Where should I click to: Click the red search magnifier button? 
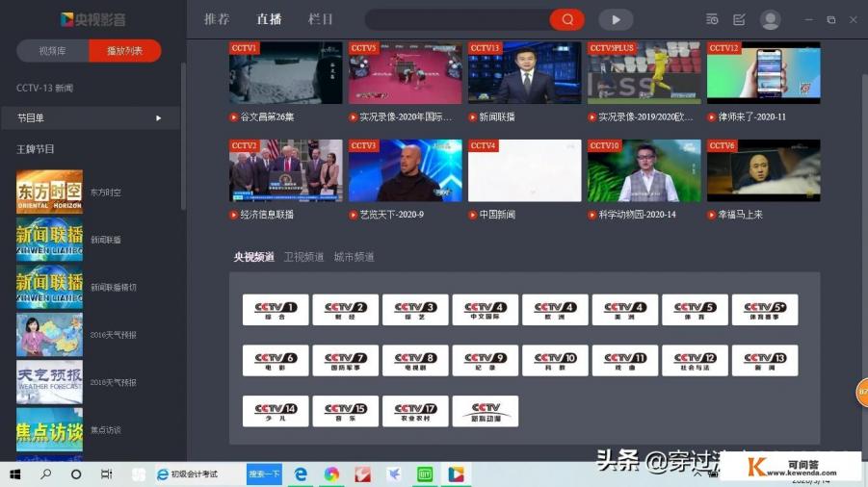566,19
